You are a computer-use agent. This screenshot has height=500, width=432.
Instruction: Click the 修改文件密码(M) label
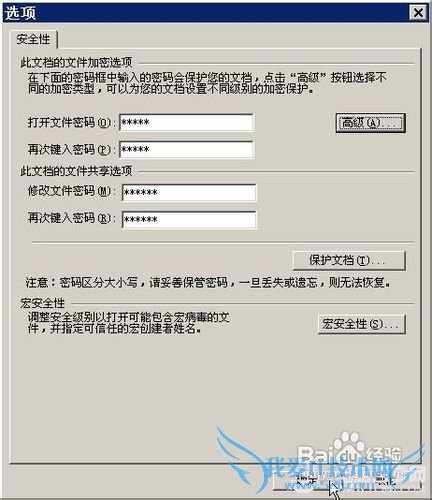[71, 191]
